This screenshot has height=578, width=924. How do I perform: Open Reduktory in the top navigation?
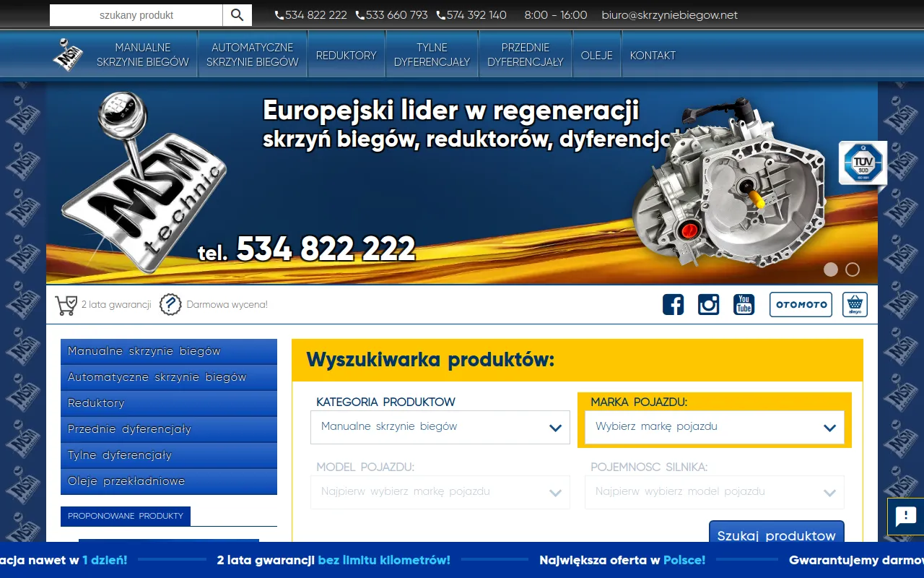pyautogui.click(x=346, y=55)
